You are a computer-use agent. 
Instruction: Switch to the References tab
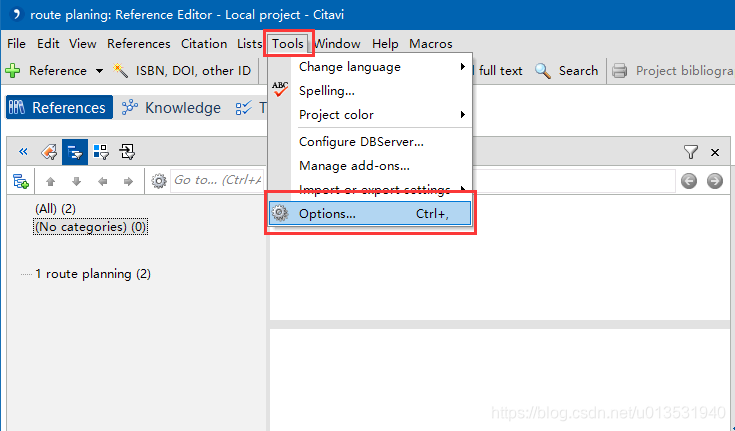point(59,107)
